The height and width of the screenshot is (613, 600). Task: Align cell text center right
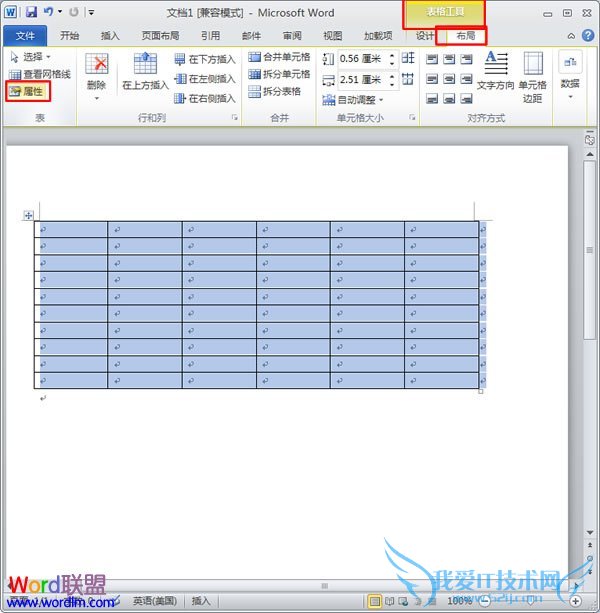[466, 79]
